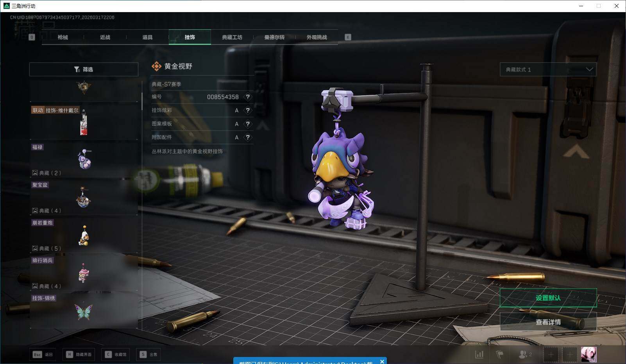Screen dimensions: 626x364
Task: Switch to the 近战 tab
Action: click(105, 37)
